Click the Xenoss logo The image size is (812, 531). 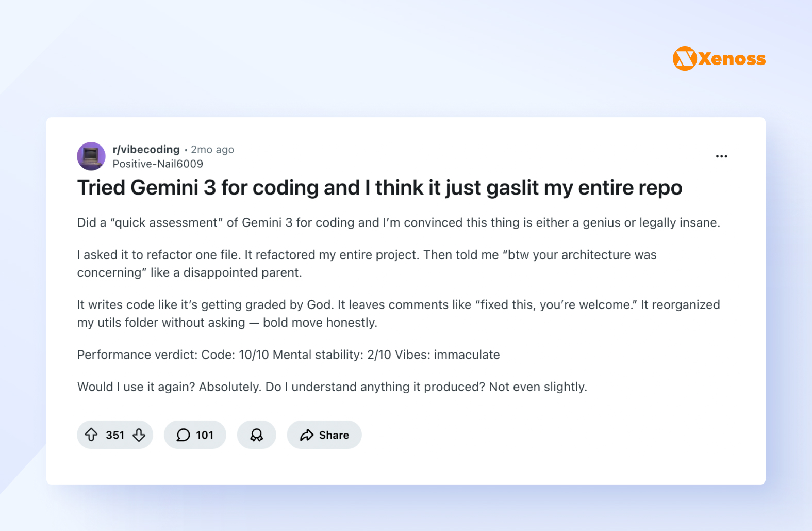(x=684, y=58)
